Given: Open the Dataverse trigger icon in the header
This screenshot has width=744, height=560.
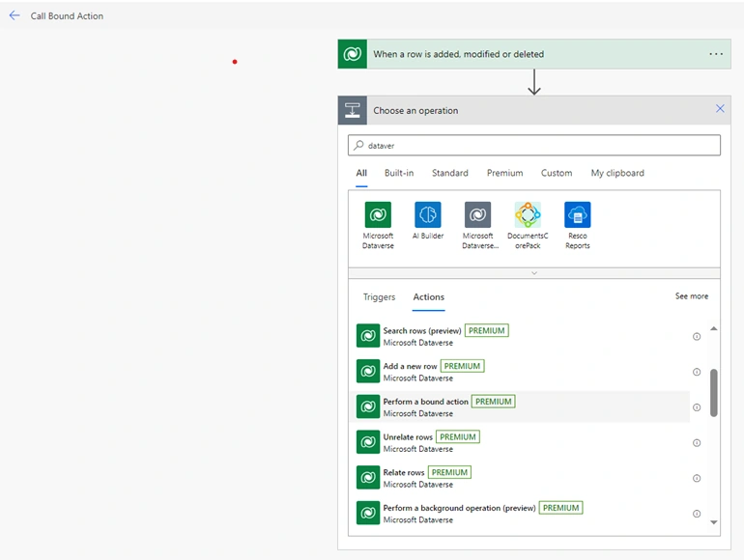Looking at the screenshot, I should (352, 54).
